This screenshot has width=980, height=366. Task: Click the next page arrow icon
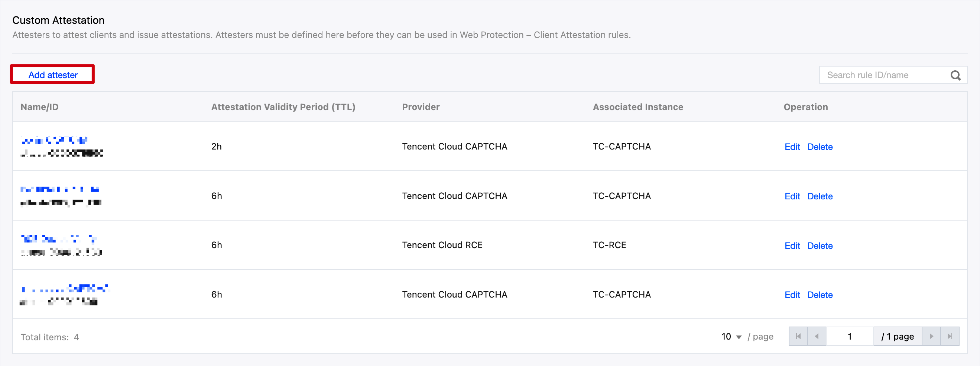[931, 336]
